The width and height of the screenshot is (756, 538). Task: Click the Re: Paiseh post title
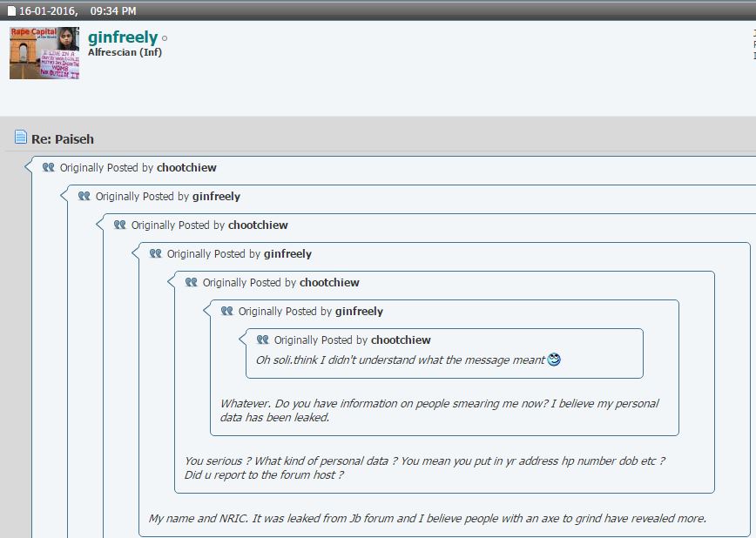63,138
